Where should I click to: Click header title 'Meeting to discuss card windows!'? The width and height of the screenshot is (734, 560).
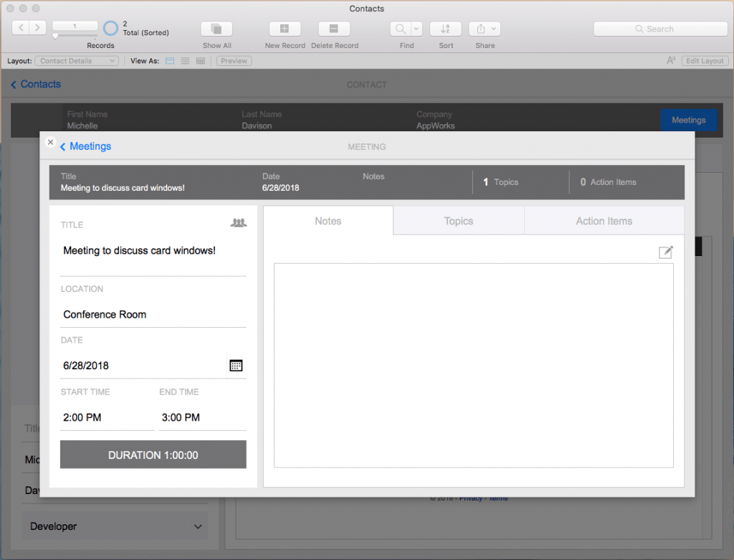tap(123, 188)
